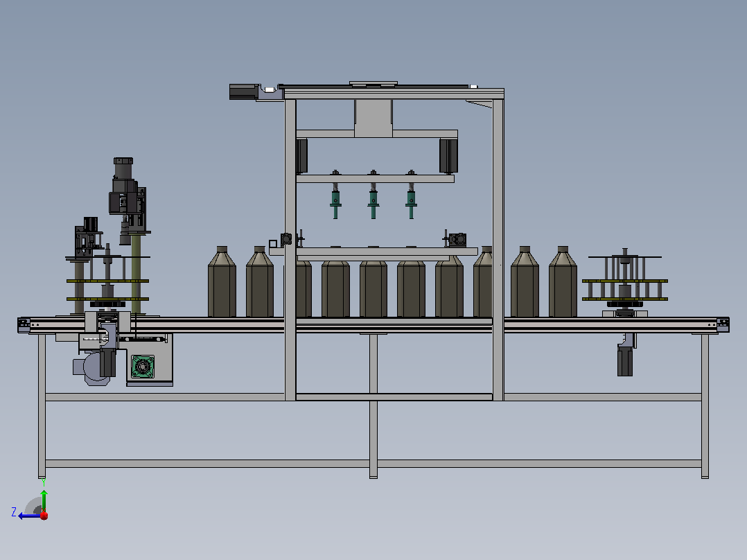
Task: Select the rightmost green filling nozzle
Action: 411,200
